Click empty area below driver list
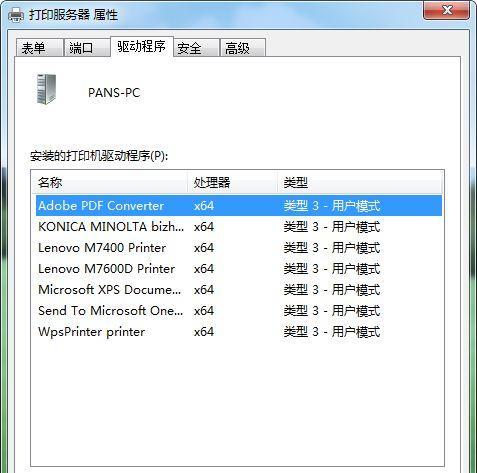Viewport: 477px width, 473px height. click(x=237, y=403)
